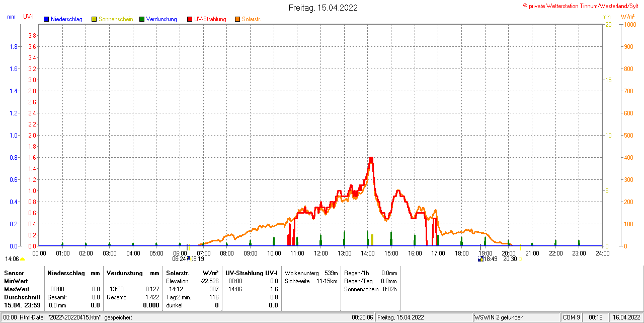Click the yellow 'min' axis unit label
The height and width of the screenshot is (323, 644).
[x=606, y=17]
